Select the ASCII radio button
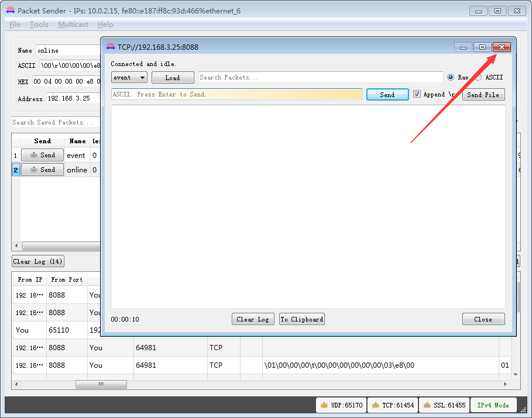 (x=478, y=77)
